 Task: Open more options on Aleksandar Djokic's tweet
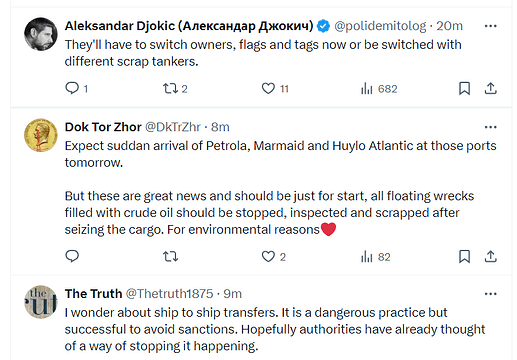pos(490,26)
